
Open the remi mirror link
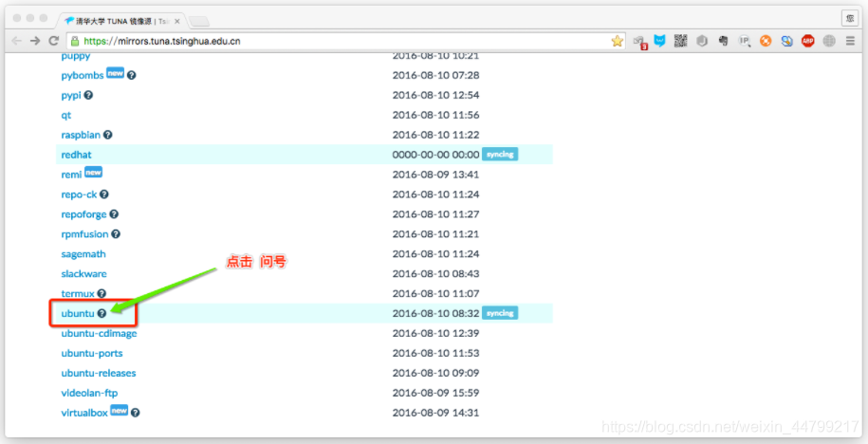(x=71, y=175)
